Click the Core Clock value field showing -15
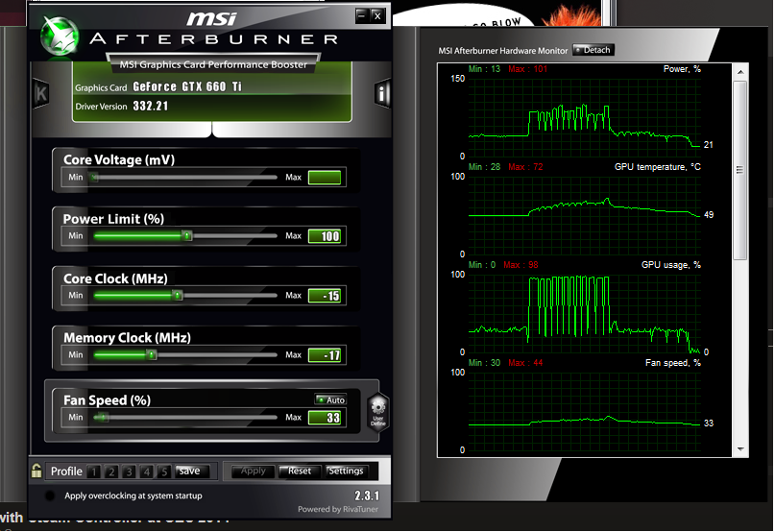Image resolution: width=775 pixels, height=532 pixels. click(x=325, y=296)
